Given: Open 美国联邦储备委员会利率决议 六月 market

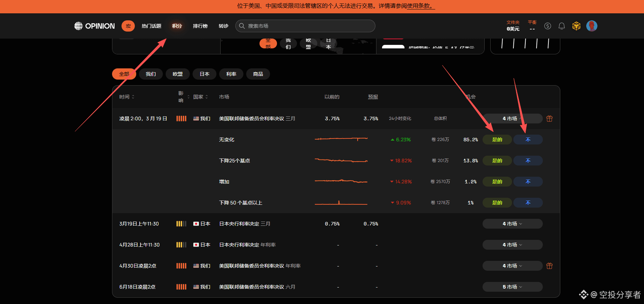Looking at the screenshot, I should (x=257, y=287).
